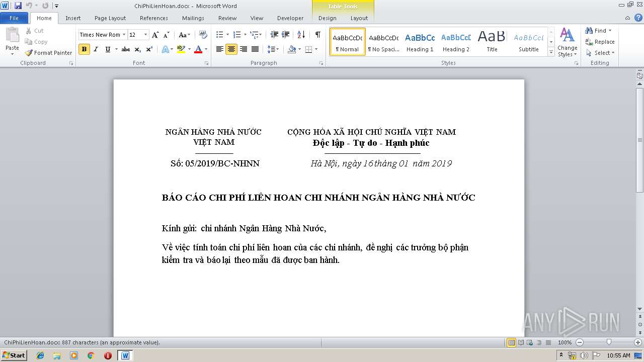Open the Line Spacing dropdown
This screenshot has width=644, height=362.
tap(273, 49)
